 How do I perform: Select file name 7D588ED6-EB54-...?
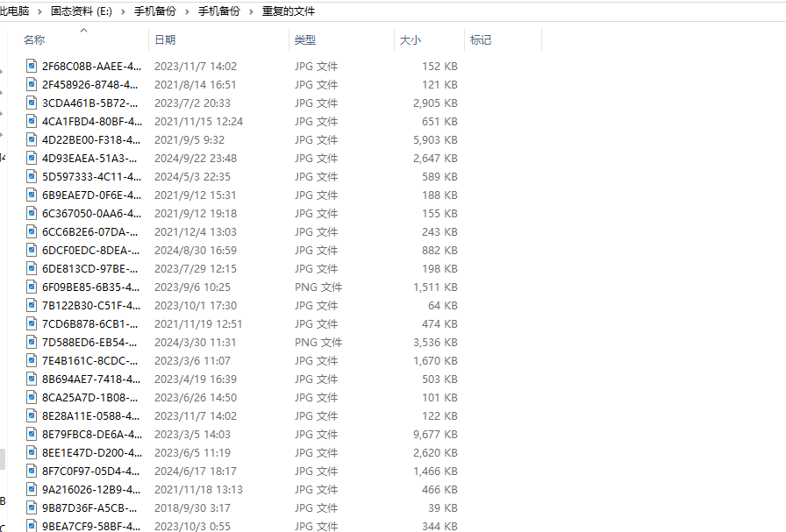point(89,342)
